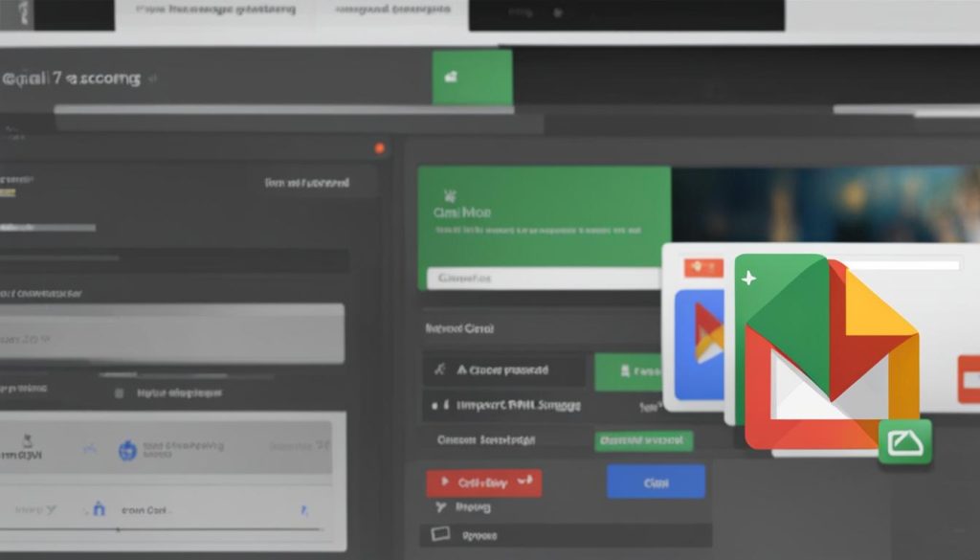Click the funnel icon below the red button
This screenshot has width=980, height=560.
[x=440, y=507]
